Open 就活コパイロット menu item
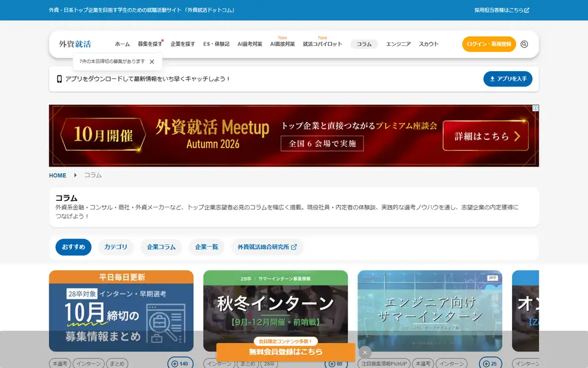The image size is (588, 368). point(322,44)
